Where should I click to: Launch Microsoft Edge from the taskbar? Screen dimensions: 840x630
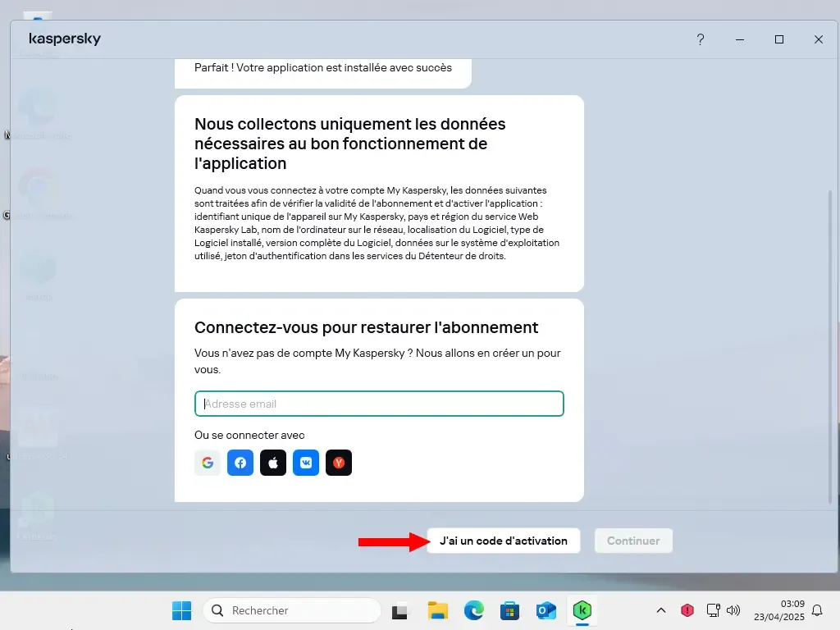(x=473, y=610)
